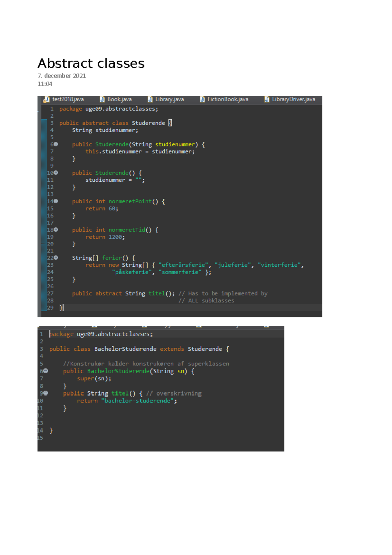Click the Java file icon on test2018.java tab
This screenshot has height=555, width=392.
tap(46, 99)
